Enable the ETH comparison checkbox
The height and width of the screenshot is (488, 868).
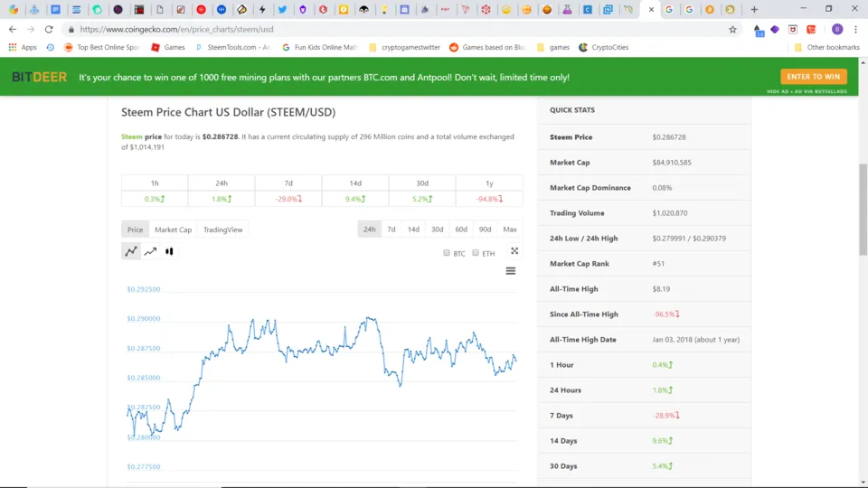(476, 253)
